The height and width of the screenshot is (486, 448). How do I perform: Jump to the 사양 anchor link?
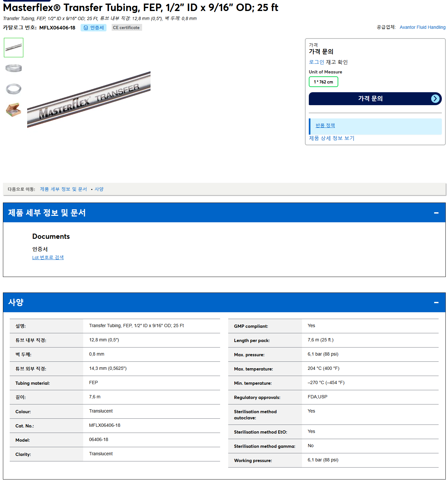click(99, 189)
